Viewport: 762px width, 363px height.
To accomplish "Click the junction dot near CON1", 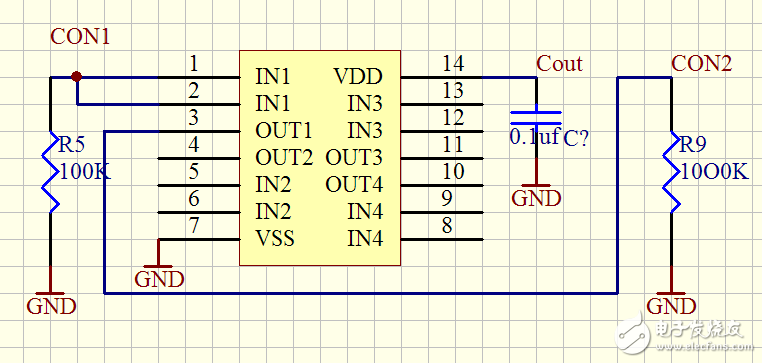I will tap(76, 77).
